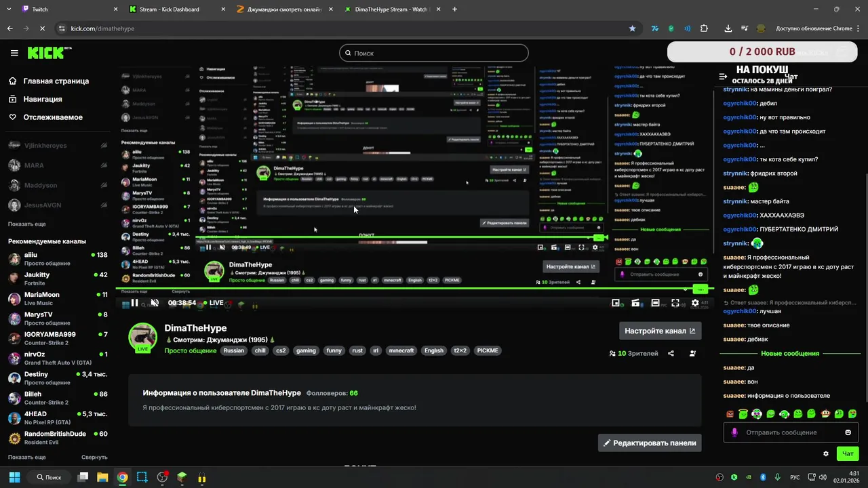Click ogyrchik00 on the 'лучшая' message
The height and width of the screenshot is (488, 868).
[740, 311]
